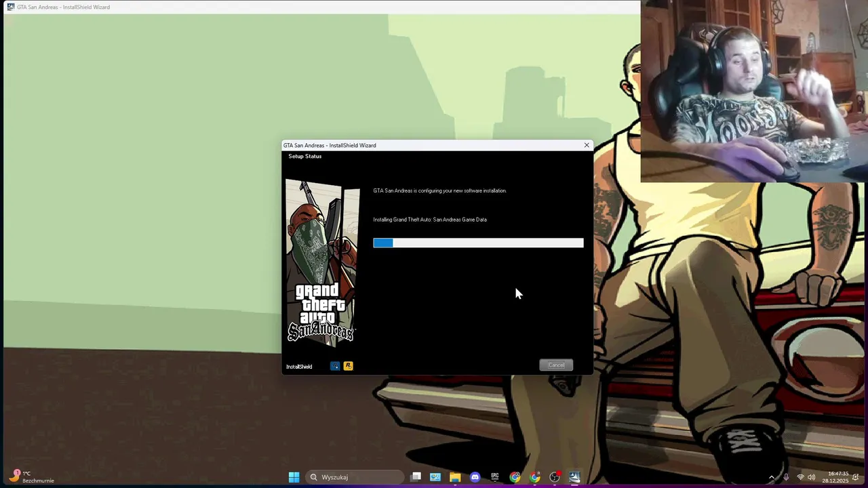Open File Explorer from the taskbar
This screenshot has height=488, width=868.
[455, 477]
